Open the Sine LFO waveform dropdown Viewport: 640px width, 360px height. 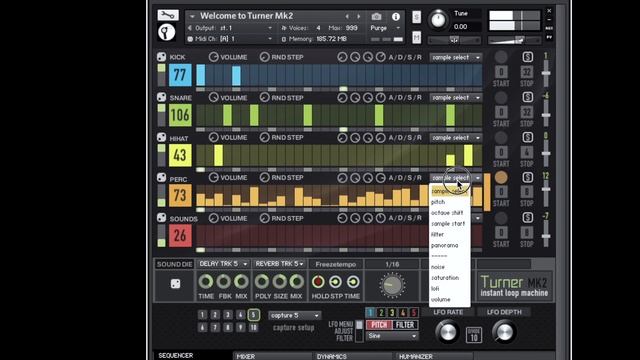(392, 336)
